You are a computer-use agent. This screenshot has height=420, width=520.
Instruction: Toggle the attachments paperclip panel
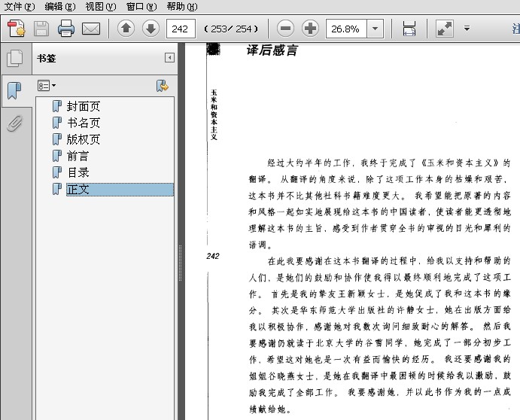point(14,123)
